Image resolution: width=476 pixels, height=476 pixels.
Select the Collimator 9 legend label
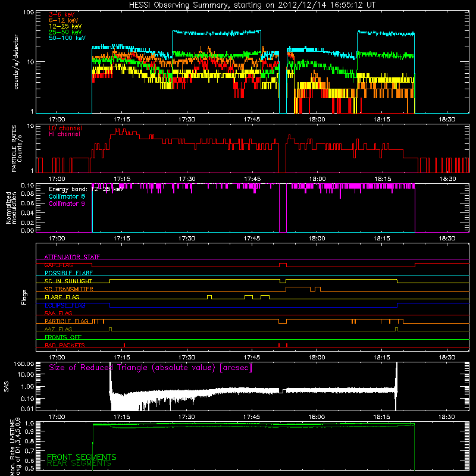(x=67, y=203)
